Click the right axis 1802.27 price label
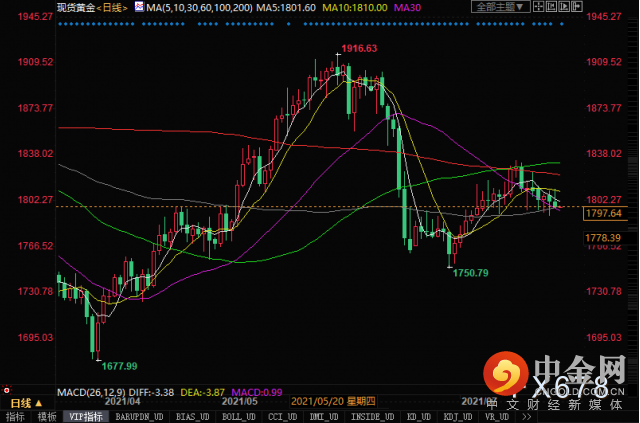The width and height of the screenshot is (640, 423). click(x=603, y=200)
